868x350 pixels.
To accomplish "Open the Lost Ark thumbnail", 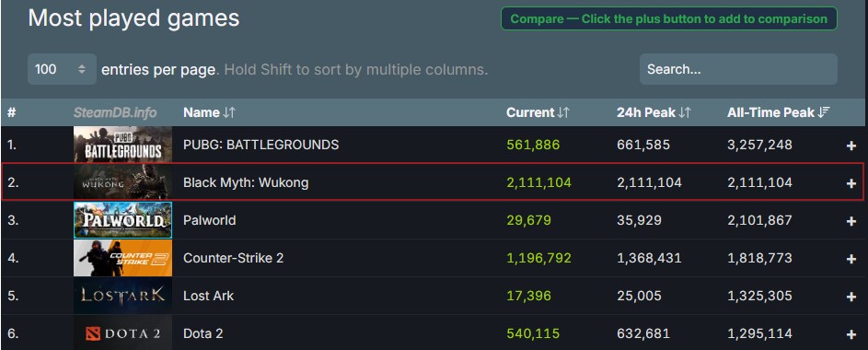I will pyautogui.click(x=123, y=295).
